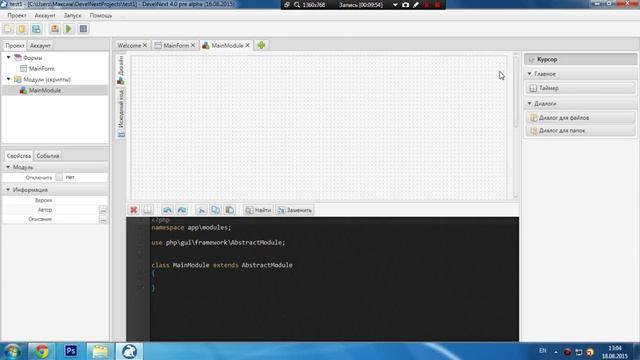Select the Курсор tool button

click(x=580, y=60)
